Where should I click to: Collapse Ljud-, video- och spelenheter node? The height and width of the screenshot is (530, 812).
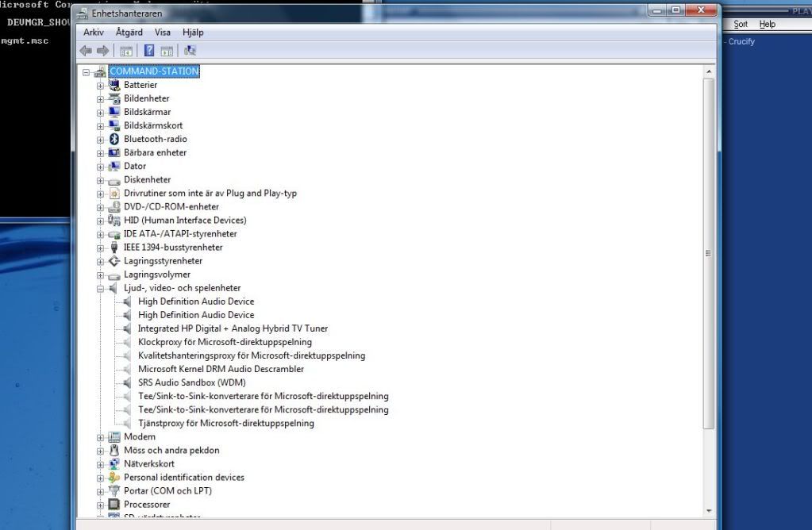point(101,288)
